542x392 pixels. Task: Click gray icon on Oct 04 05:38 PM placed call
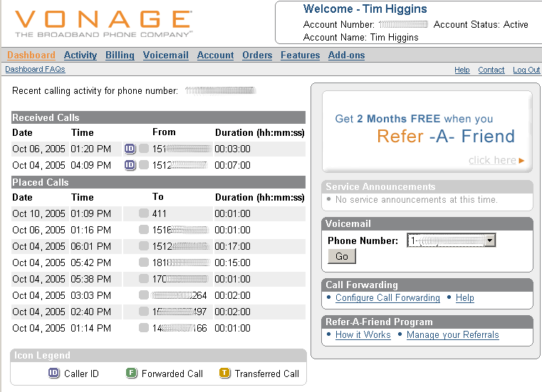144,278
